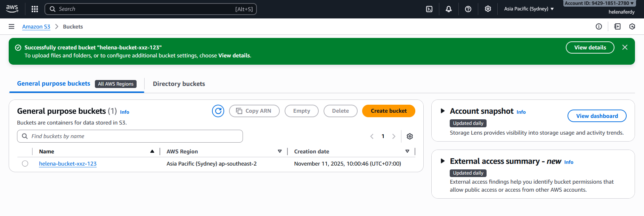The image size is (644, 216).
Task: Select the General purpose buckets tab
Action: [54, 83]
